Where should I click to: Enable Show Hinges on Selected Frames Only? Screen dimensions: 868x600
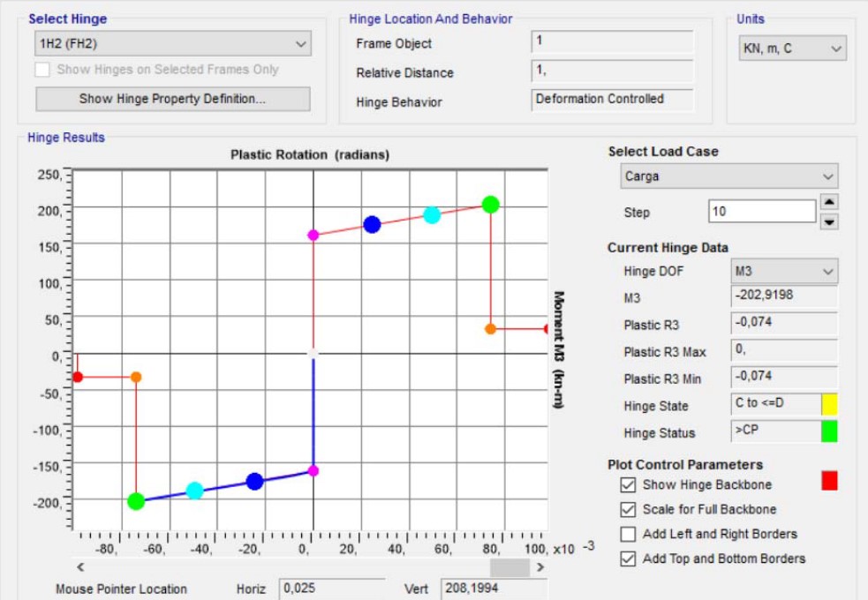(42, 70)
